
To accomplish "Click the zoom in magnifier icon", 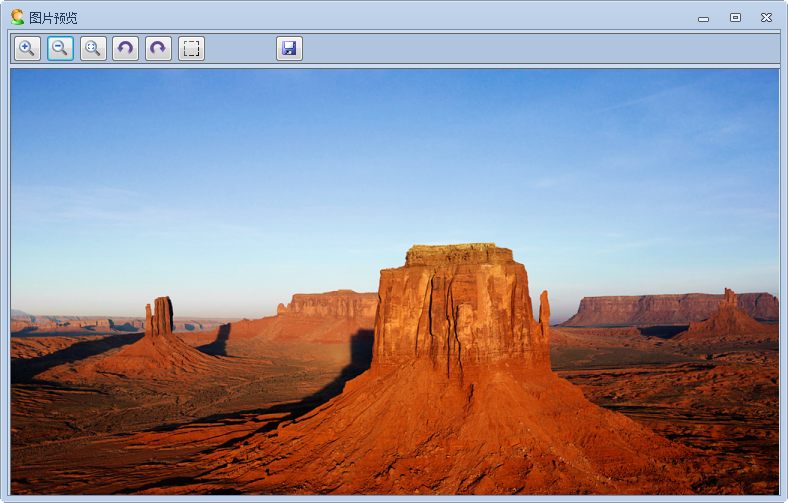I will pyautogui.click(x=27, y=48).
